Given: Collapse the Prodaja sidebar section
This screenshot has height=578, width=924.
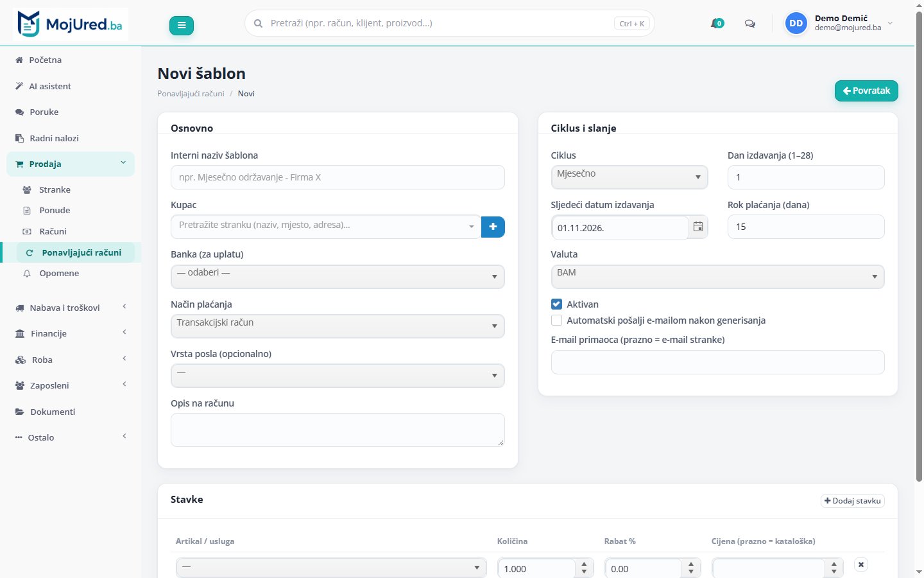Looking at the screenshot, I should [x=71, y=164].
